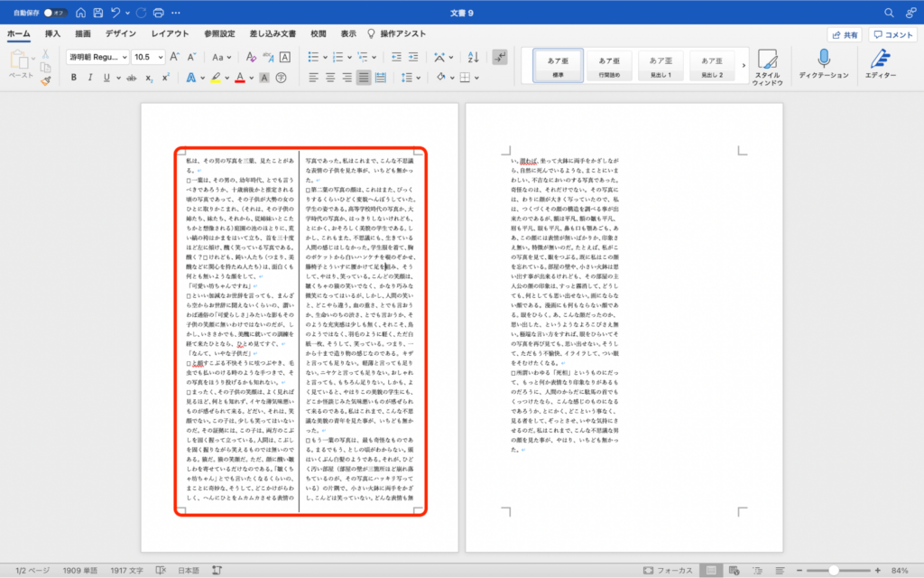Select the 見出し 2 style
Viewport: 924px width, 578px height.
click(711, 65)
